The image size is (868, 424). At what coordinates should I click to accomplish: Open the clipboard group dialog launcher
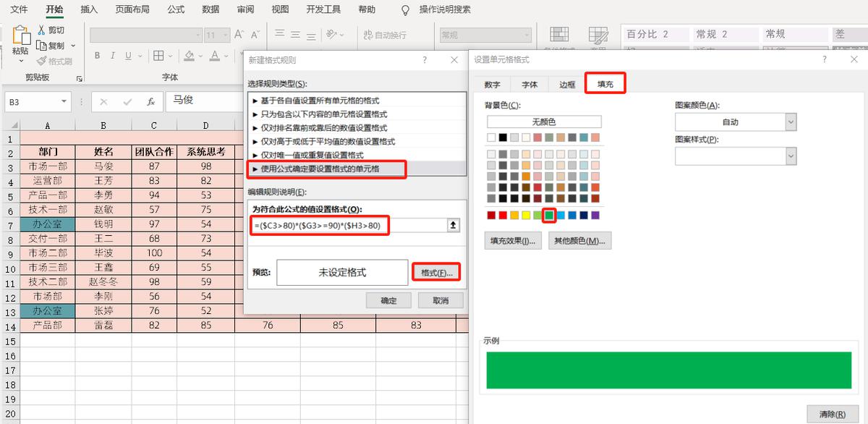[80, 78]
